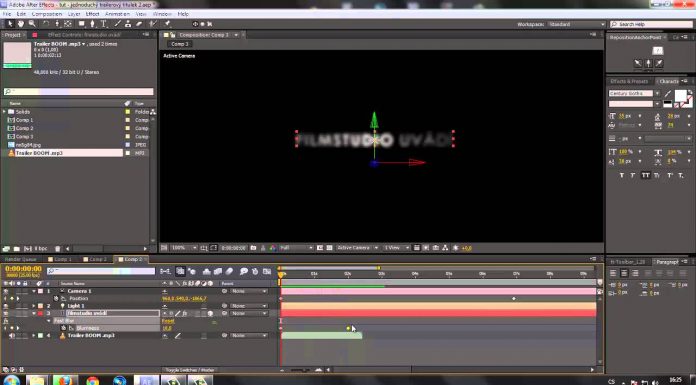Toggle Fast Blur effect fx switch
This screenshot has width=696, height=385.
6,321
